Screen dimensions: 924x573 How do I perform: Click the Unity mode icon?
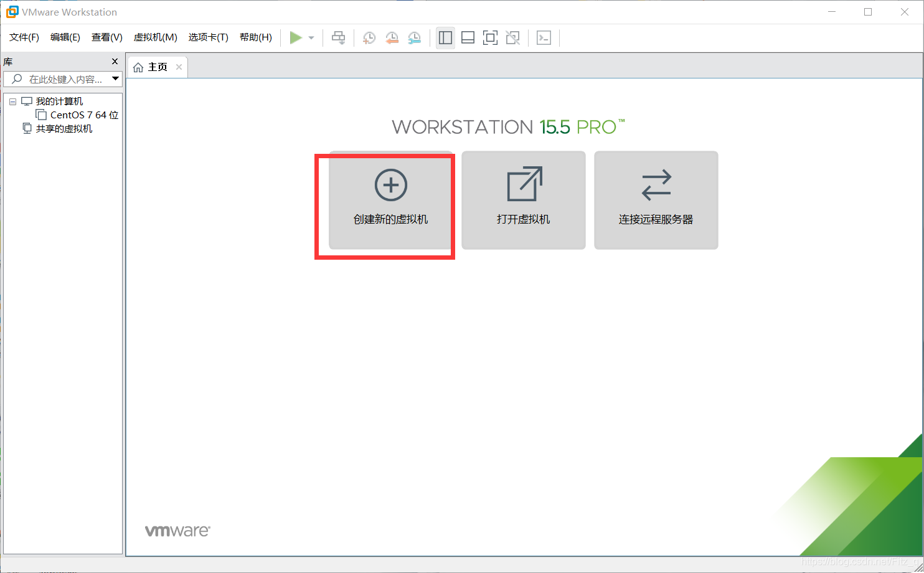[512, 38]
